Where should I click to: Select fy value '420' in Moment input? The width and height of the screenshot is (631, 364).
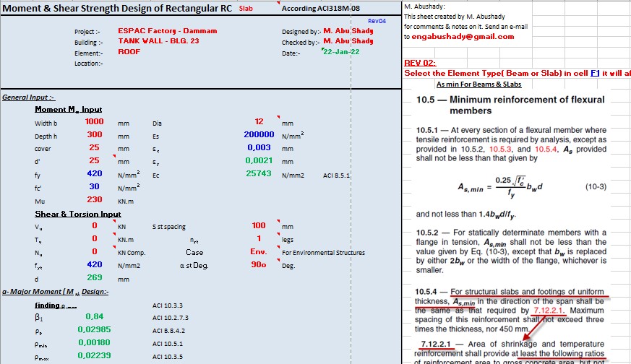pyautogui.click(x=95, y=173)
